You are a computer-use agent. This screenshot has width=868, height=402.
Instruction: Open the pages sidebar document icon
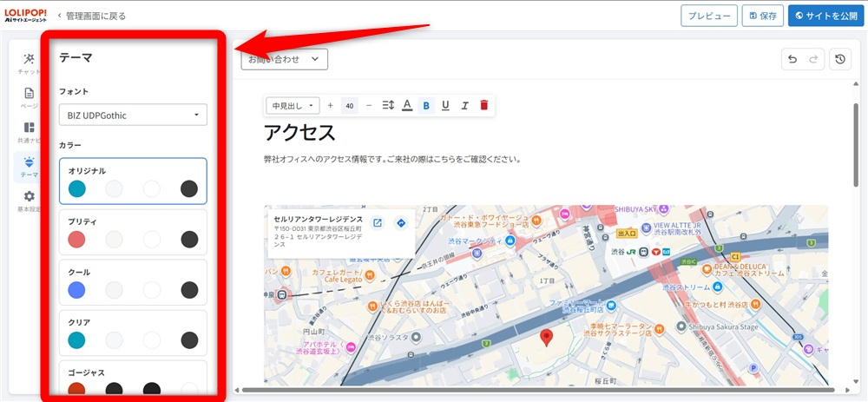coord(30,93)
